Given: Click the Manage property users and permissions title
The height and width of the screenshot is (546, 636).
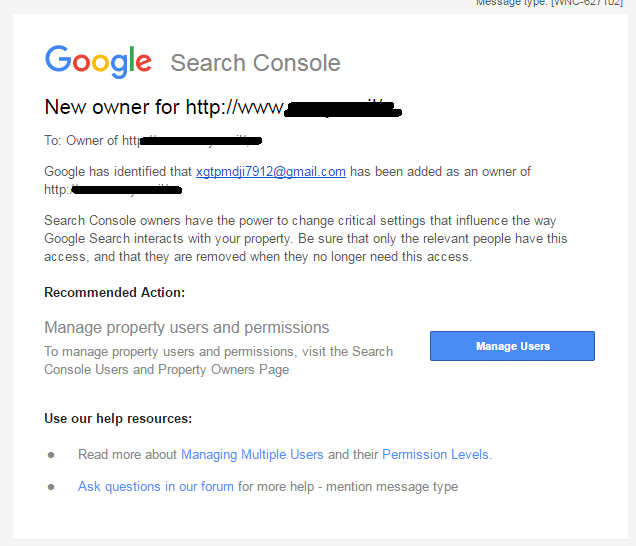Looking at the screenshot, I should coord(187,327).
